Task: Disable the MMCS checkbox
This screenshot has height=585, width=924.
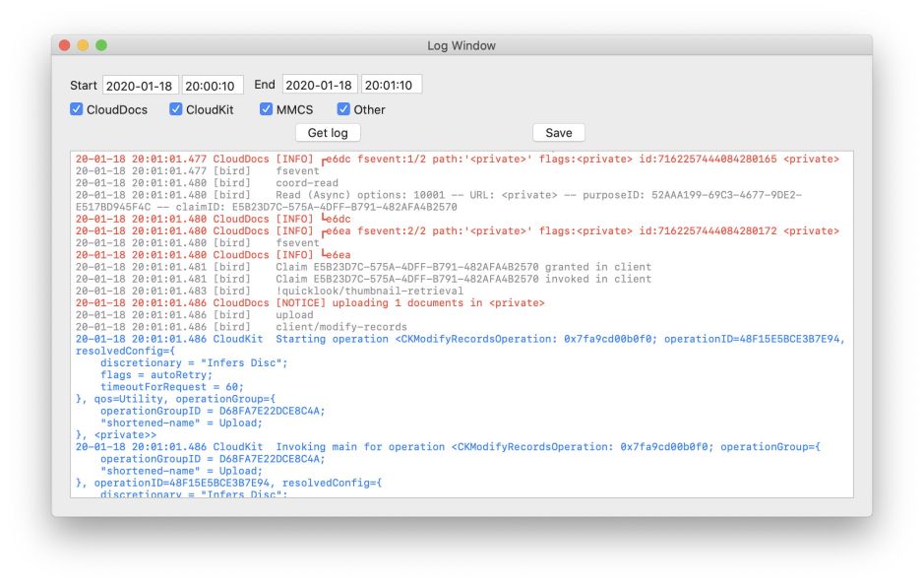Action: click(x=267, y=109)
